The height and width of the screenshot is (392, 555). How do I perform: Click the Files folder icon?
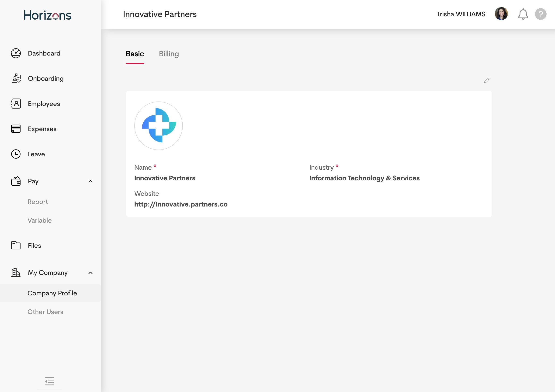click(16, 245)
